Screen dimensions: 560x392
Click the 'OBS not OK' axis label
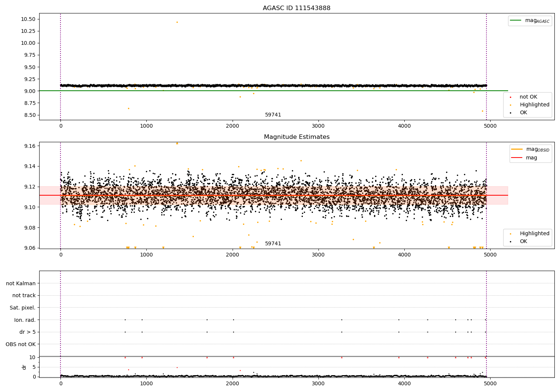point(21,344)
